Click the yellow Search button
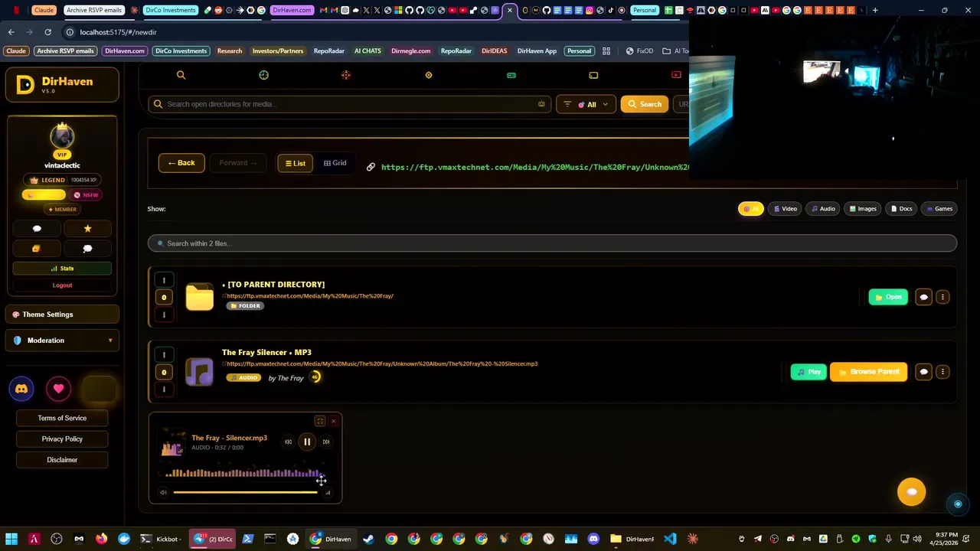 [x=644, y=104]
